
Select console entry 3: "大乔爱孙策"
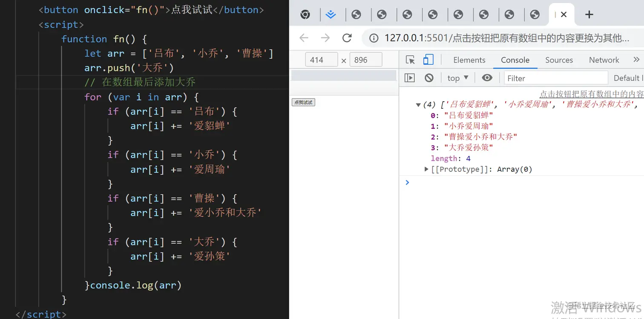[x=462, y=148]
